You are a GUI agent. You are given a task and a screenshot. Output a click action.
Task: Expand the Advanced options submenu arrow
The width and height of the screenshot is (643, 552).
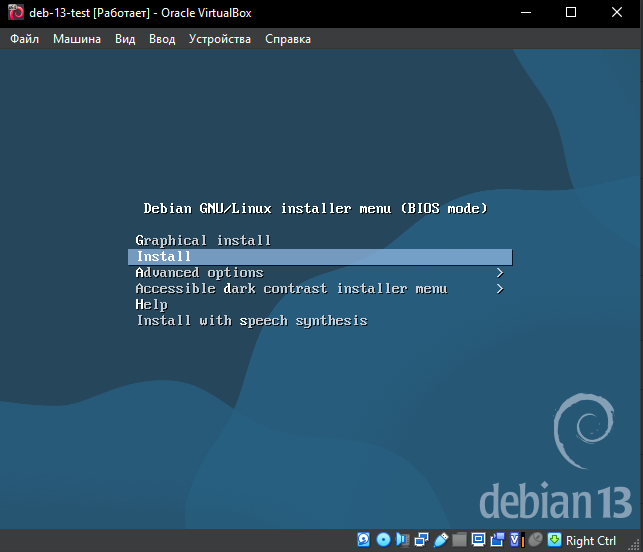pos(499,273)
